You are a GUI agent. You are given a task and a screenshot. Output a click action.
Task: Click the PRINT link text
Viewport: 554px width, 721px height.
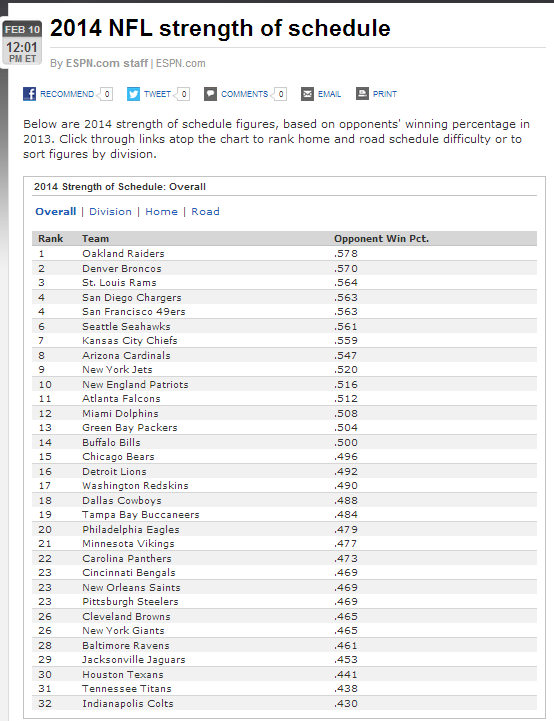pos(385,94)
